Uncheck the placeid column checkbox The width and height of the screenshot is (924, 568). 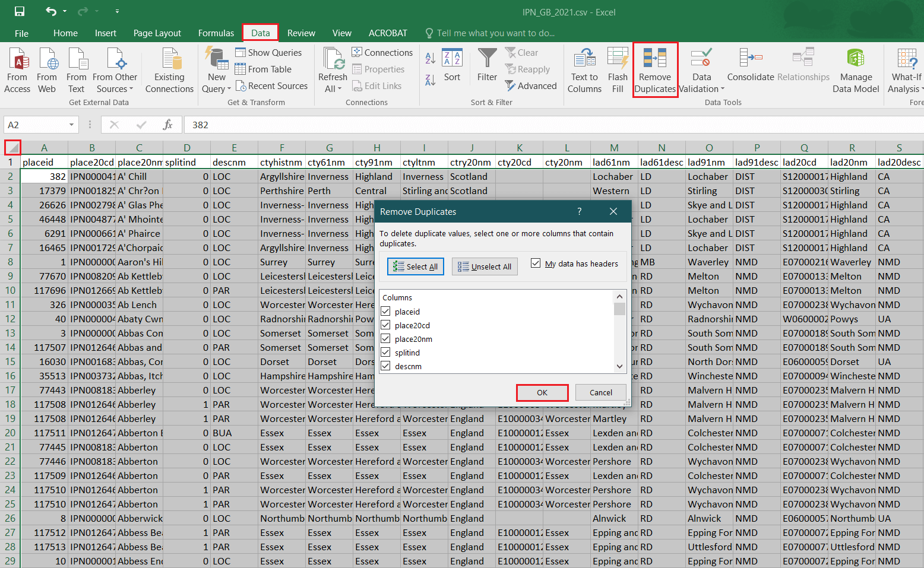[x=385, y=311]
